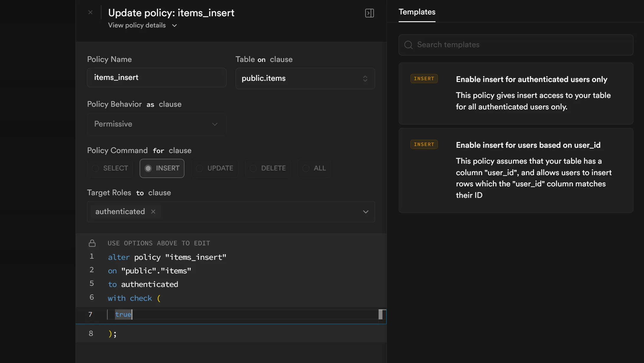Expand View policy details chevron
This screenshot has width=644, height=363.
(x=175, y=25)
